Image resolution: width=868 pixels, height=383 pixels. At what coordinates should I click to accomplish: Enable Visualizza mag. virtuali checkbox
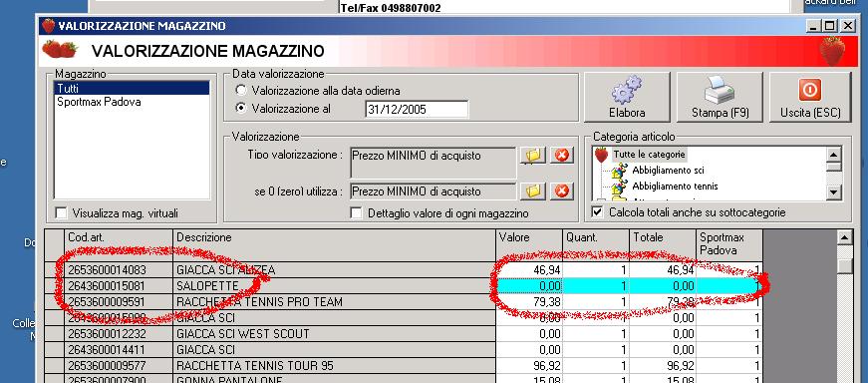click(62, 212)
